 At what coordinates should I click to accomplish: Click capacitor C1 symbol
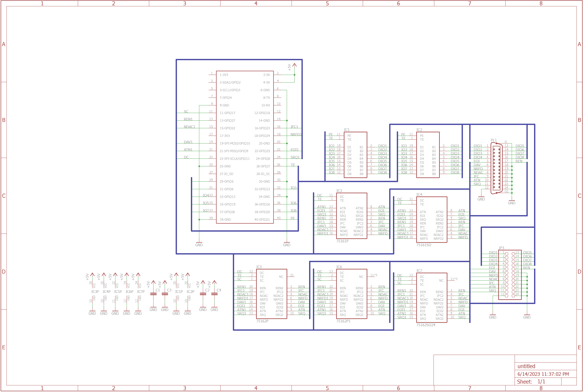pos(153,294)
